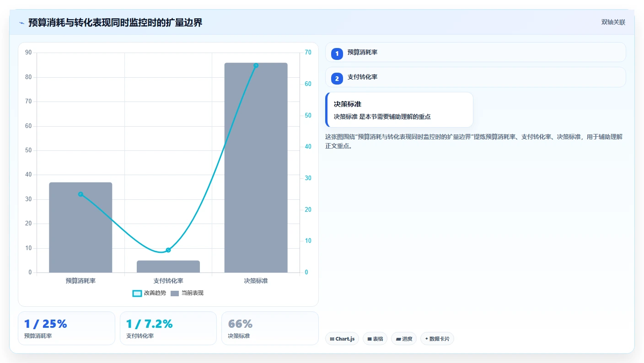
Task: Click the line point above 预算消耗率 bar
Action: pos(80,194)
